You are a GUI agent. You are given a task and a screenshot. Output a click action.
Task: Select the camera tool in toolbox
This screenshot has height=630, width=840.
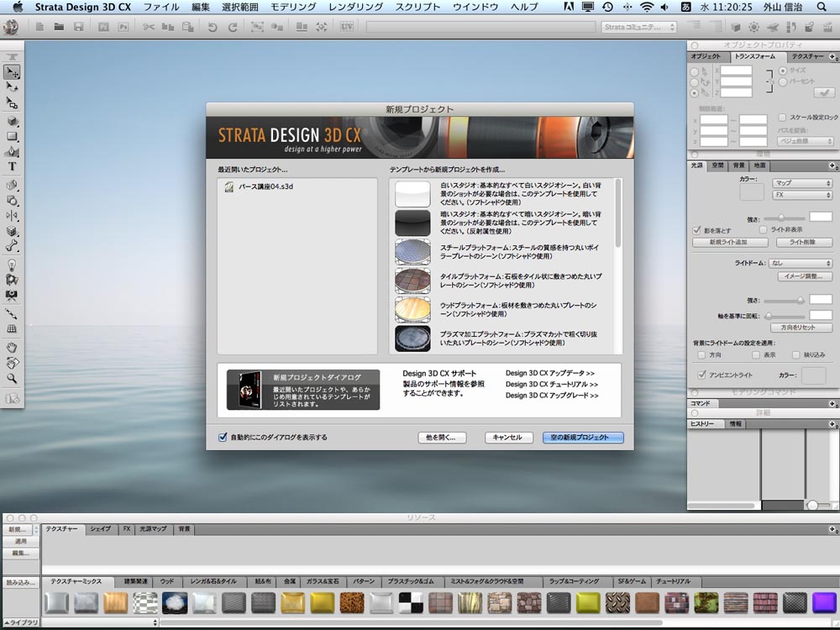[x=12, y=295]
